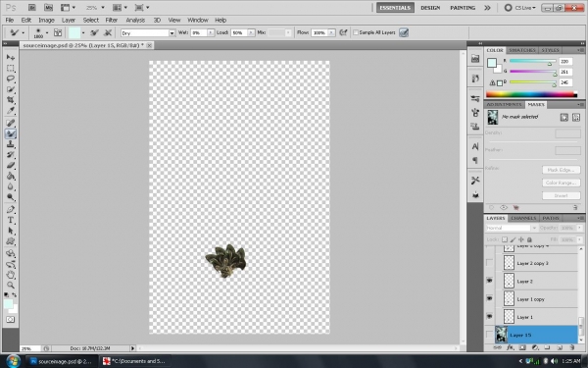Select the Path Selection tool

11,231
